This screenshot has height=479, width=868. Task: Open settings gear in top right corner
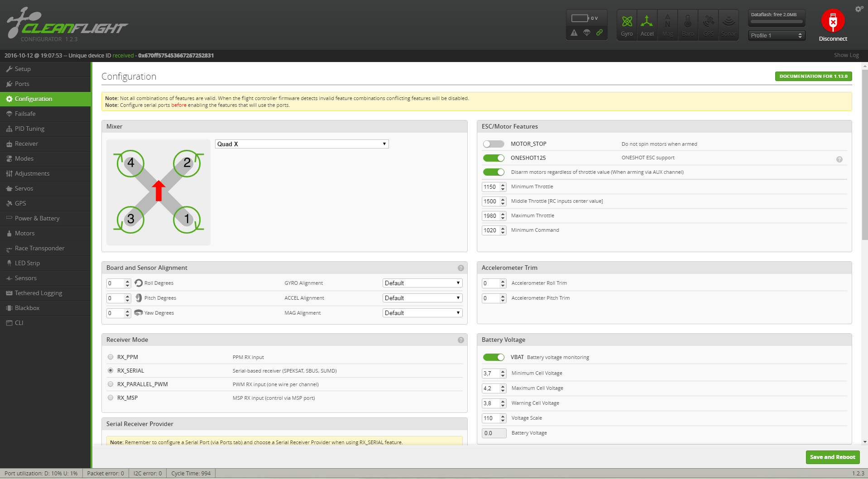(859, 9)
